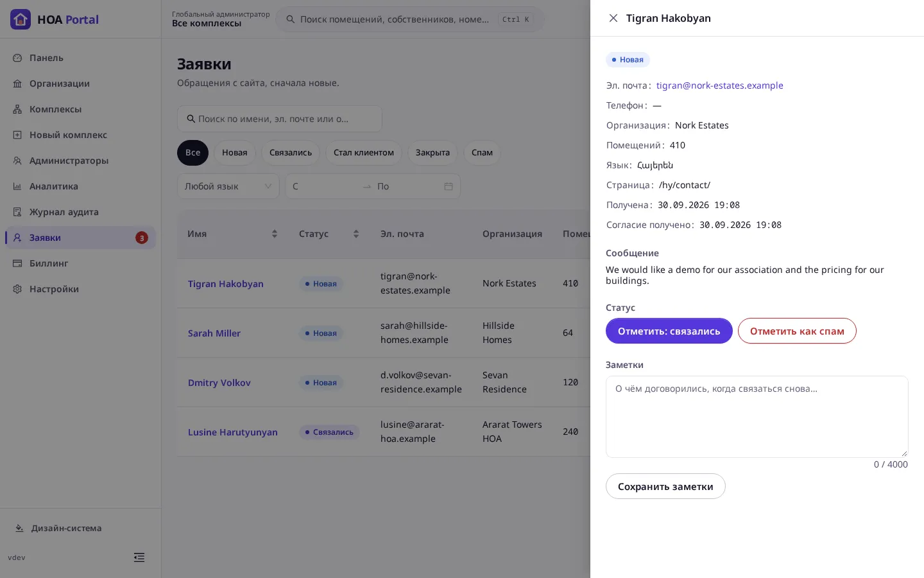Click the Организации bank icon

(x=17, y=83)
